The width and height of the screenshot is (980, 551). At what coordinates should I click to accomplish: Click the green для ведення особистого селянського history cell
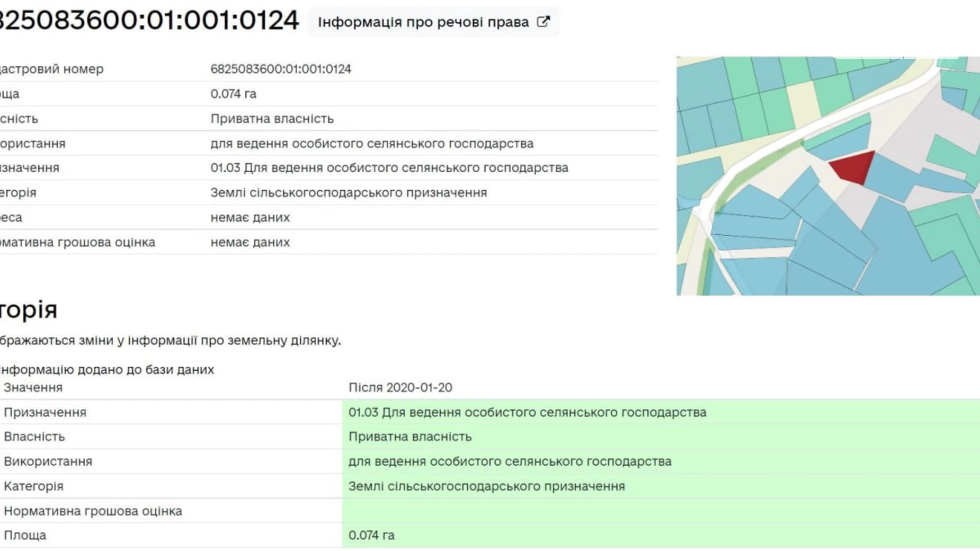pyautogui.click(x=661, y=461)
